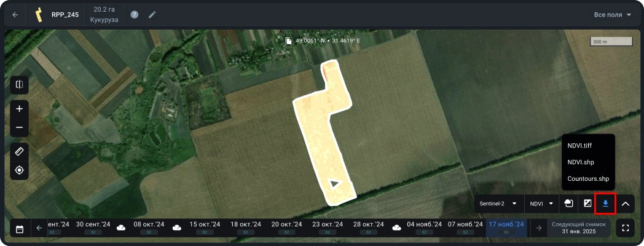The height and width of the screenshot is (246, 644).
Task: Click the back arrow in the header
Action: 15,15
